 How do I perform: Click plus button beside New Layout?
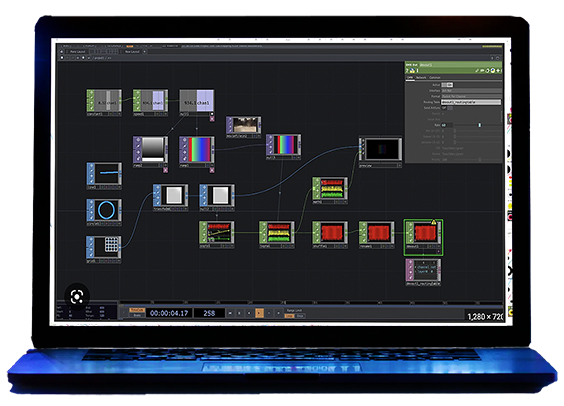click(145, 52)
